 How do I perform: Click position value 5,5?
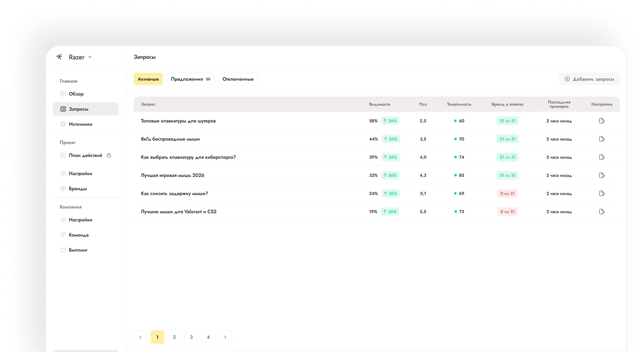(423, 212)
